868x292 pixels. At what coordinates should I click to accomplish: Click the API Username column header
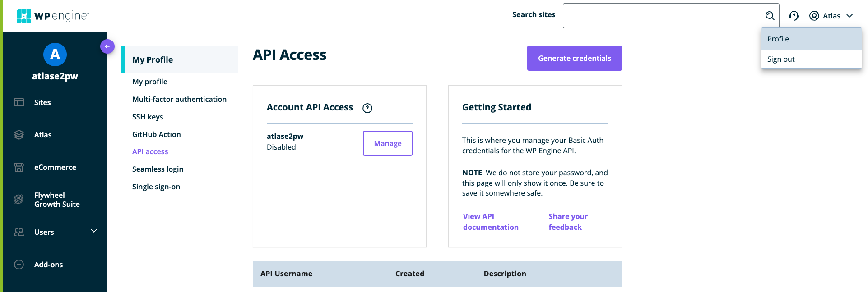[286, 274]
